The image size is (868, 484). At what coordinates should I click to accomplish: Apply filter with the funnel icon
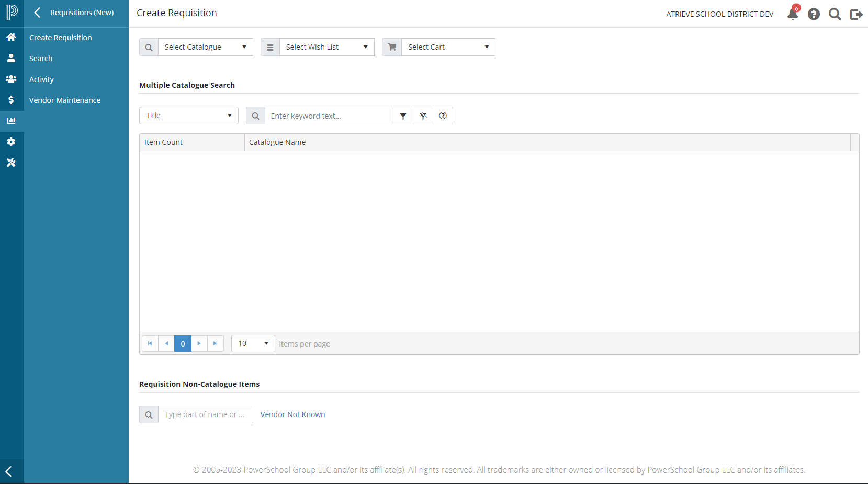(403, 116)
